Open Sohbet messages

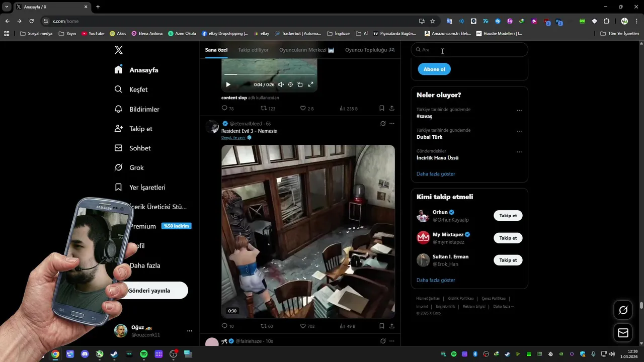[133, 148]
